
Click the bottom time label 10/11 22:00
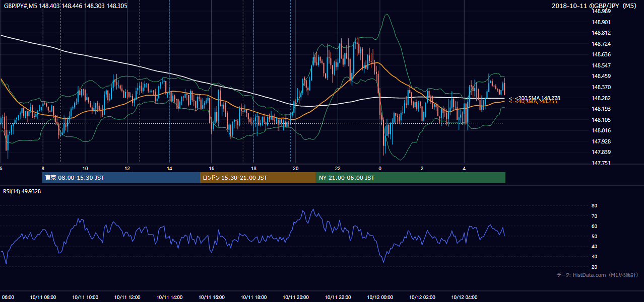pyautogui.click(x=338, y=297)
